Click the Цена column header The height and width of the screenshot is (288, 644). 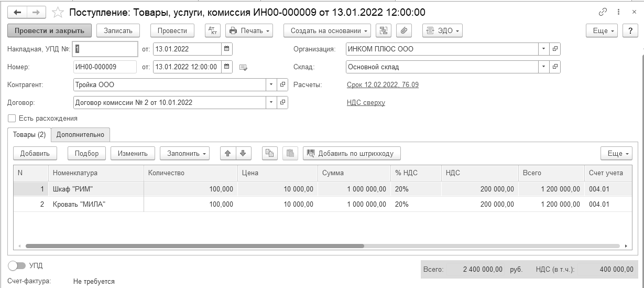point(278,173)
